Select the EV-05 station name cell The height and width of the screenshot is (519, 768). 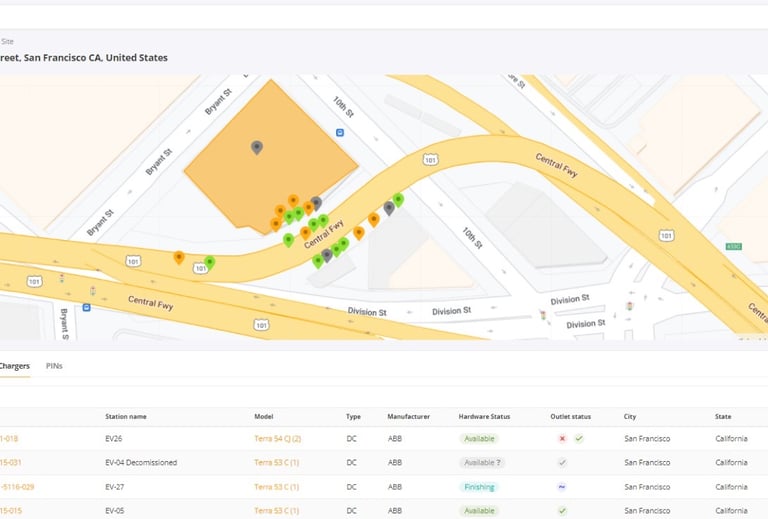tap(115, 511)
